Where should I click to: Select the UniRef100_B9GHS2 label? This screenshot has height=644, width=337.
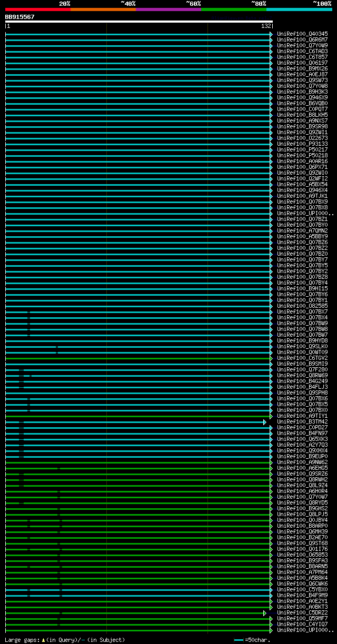(x=303, y=508)
